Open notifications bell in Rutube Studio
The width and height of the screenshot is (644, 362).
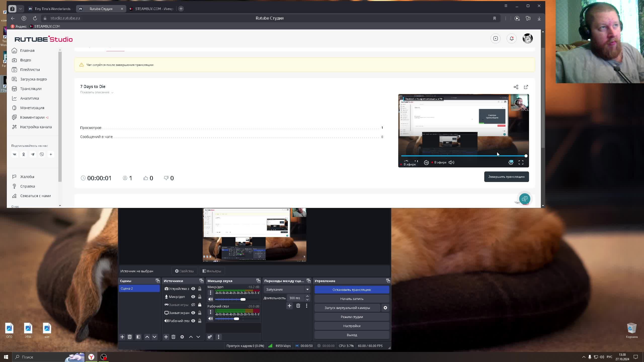[x=511, y=38]
